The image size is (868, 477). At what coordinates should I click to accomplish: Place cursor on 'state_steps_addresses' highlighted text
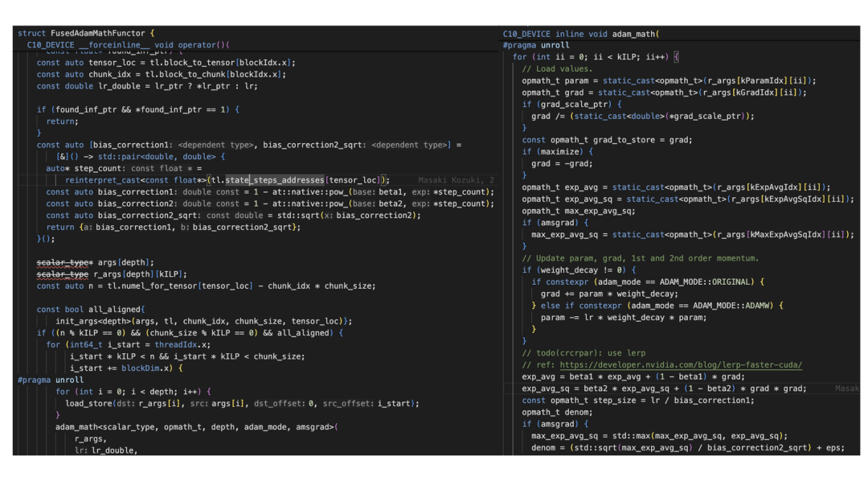(275, 180)
